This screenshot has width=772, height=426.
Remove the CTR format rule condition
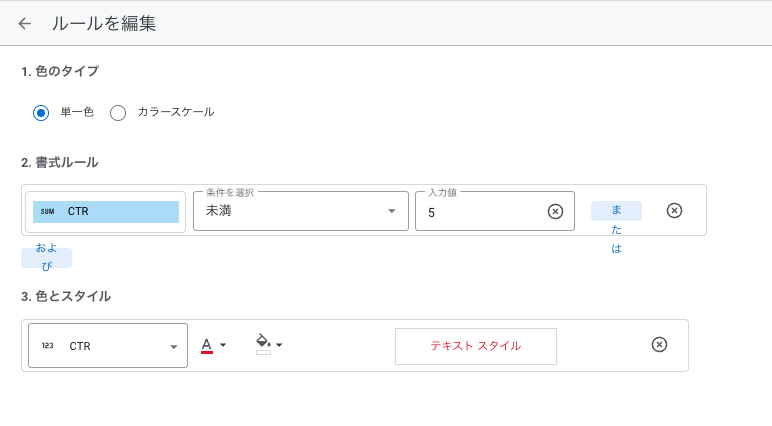point(674,210)
